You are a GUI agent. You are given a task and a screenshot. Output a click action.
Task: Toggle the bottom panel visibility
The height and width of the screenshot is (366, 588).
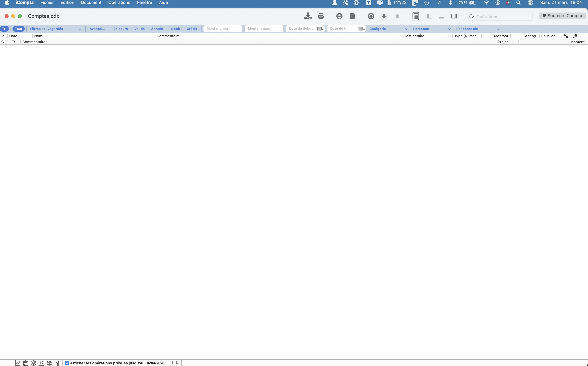point(441,16)
